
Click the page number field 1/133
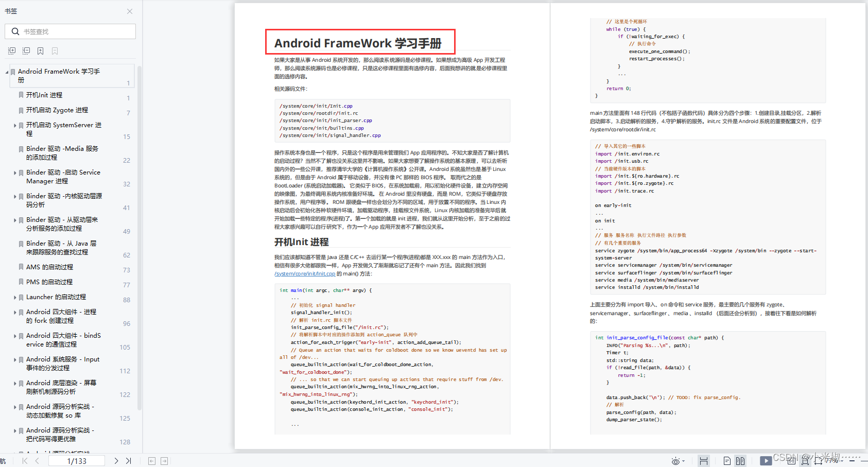(x=77, y=461)
